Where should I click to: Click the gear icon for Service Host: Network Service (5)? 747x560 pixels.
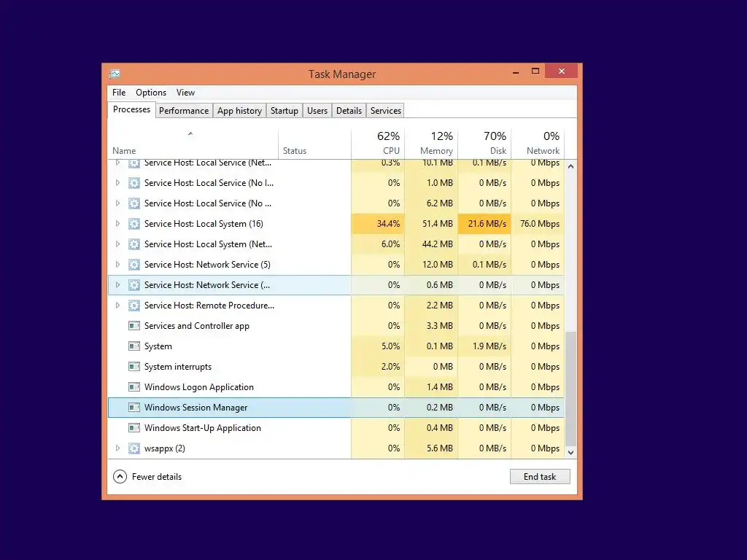134,265
